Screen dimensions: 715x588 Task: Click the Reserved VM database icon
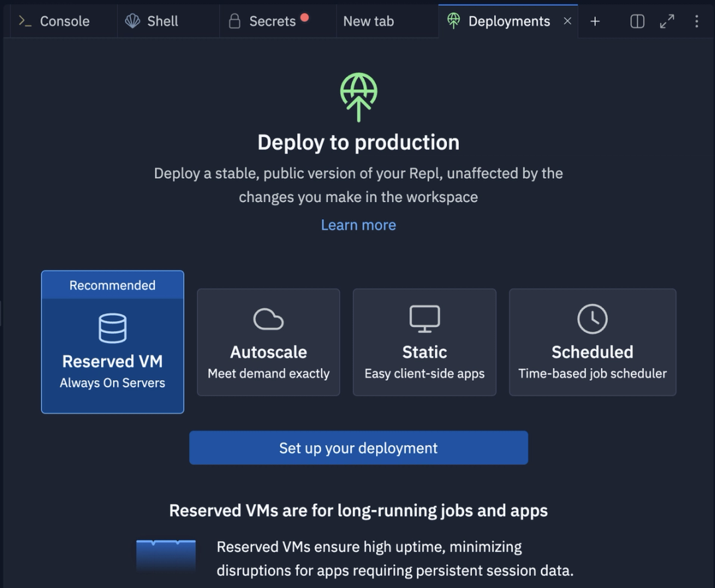[112, 327]
